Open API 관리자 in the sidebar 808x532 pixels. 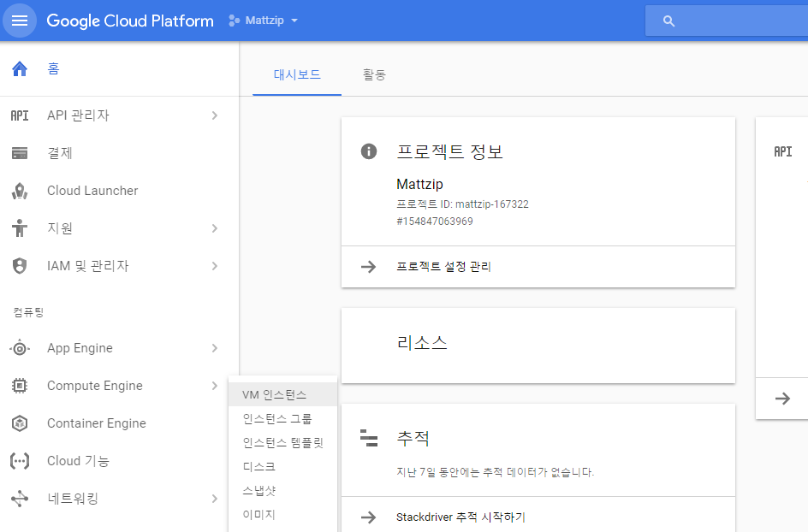(x=120, y=115)
